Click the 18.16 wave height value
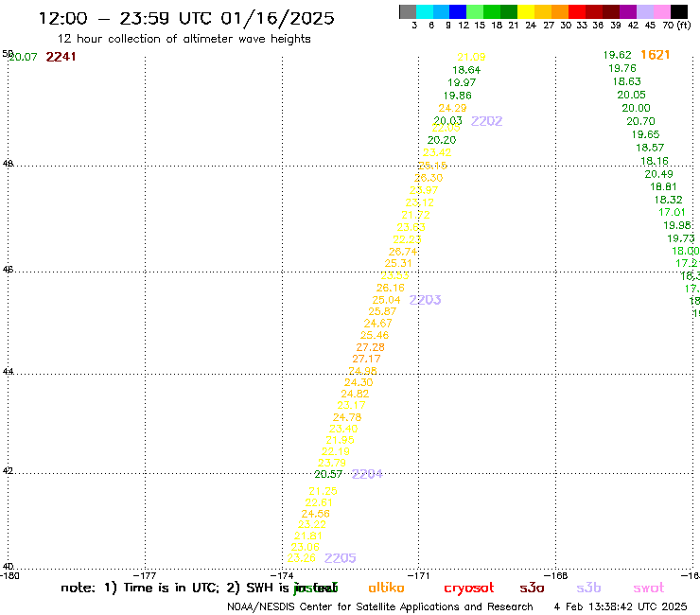Image resolution: width=700 pixels, height=615 pixels. (654, 161)
